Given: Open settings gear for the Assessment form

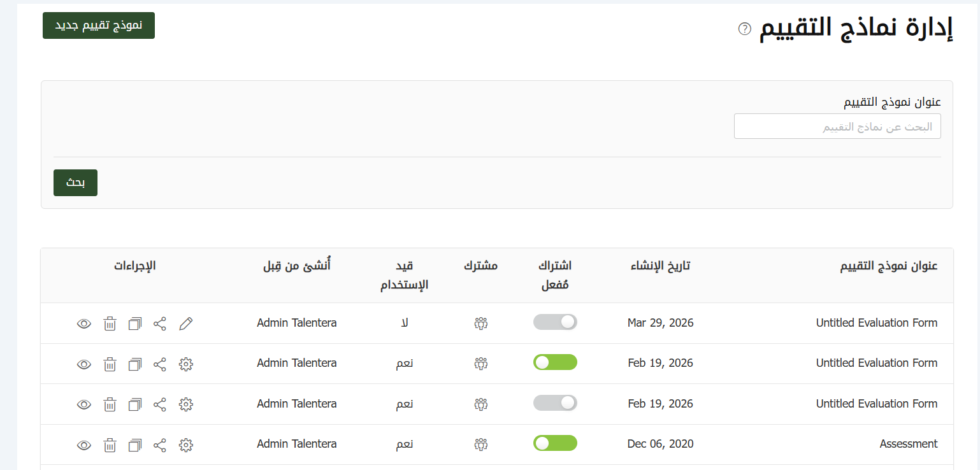Looking at the screenshot, I should (x=185, y=445).
